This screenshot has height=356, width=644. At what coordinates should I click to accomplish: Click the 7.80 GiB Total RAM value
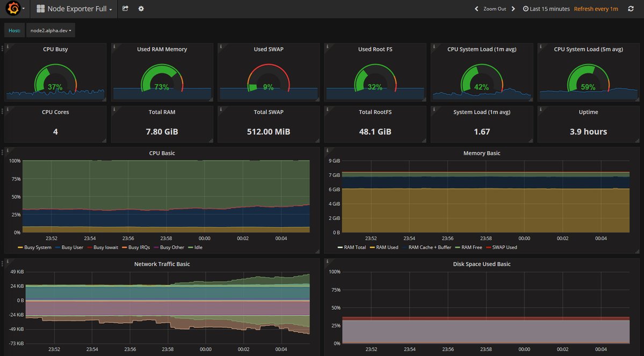pos(162,132)
